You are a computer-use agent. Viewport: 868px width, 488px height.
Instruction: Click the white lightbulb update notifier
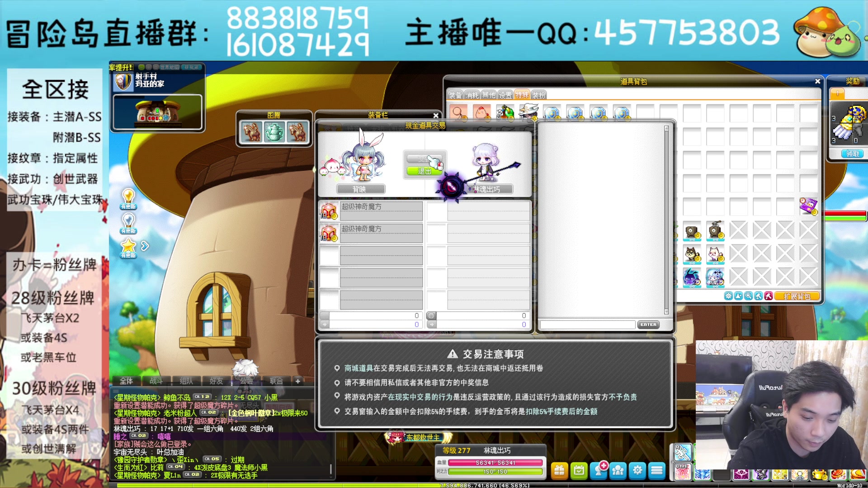coord(128,223)
